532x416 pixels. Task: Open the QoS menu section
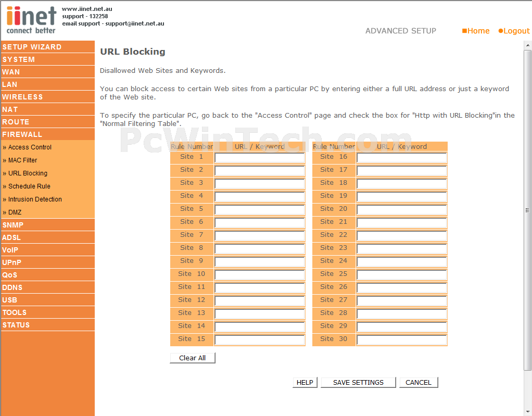(x=47, y=275)
